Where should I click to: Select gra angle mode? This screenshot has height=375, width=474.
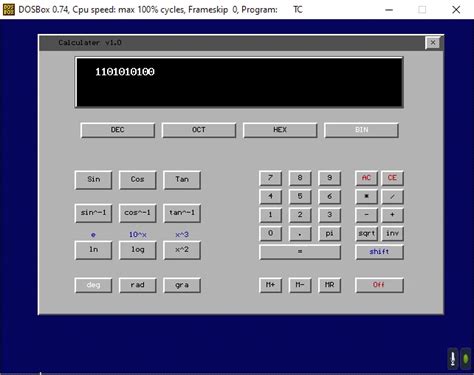[x=182, y=285]
